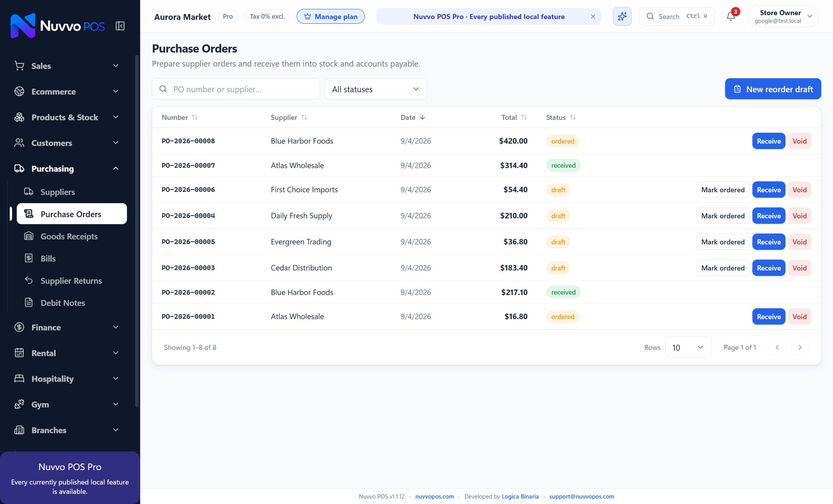Expand the Ecommerce menu chevron
Image resolution: width=833 pixels, height=504 pixels.
point(116,91)
